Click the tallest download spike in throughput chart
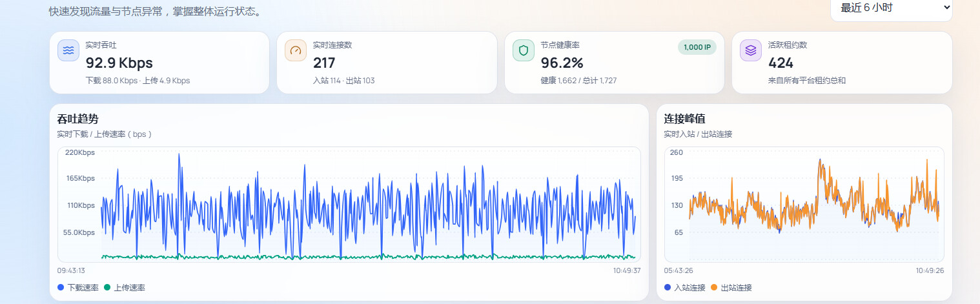 click(x=179, y=155)
